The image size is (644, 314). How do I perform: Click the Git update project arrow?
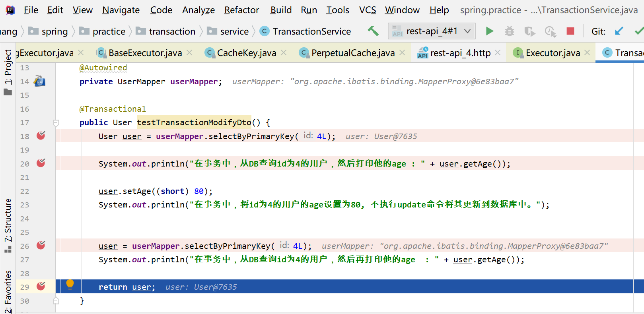(x=619, y=31)
